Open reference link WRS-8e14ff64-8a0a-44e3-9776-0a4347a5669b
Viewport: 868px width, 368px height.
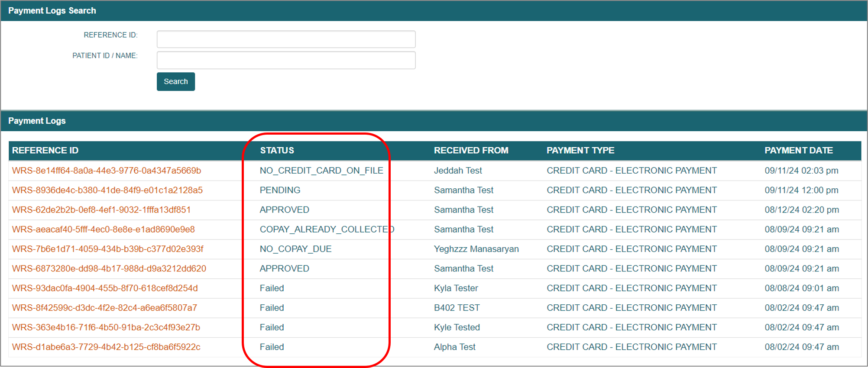pos(107,171)
